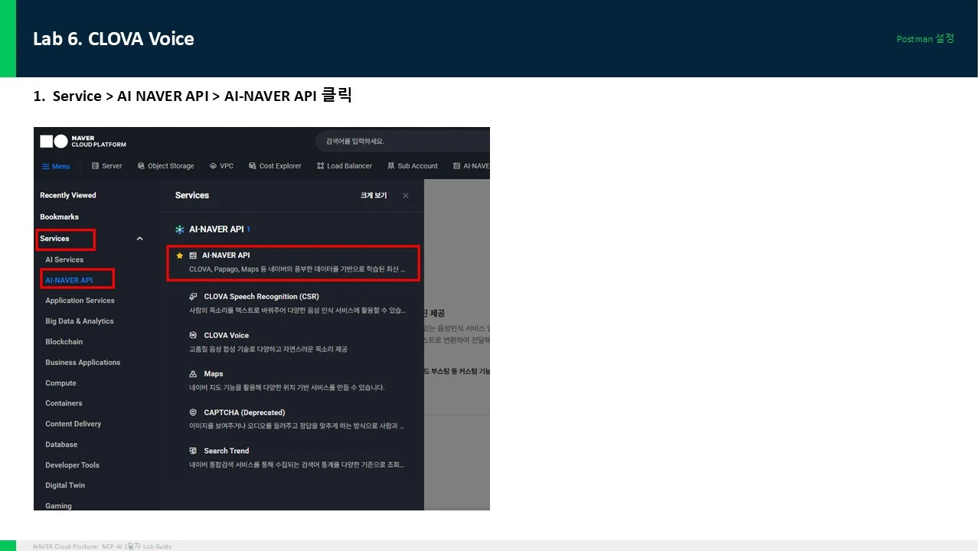
Task: Collapse the Services section chevron
Action: 139,239
